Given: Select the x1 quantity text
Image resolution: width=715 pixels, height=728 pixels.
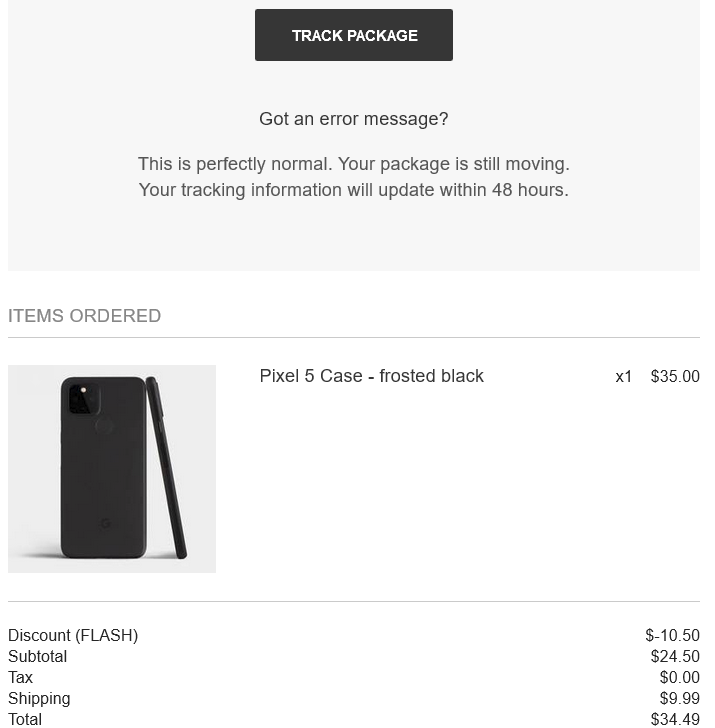Looking at the screenshot, I should pyautogui.click(x=624, y=377).
